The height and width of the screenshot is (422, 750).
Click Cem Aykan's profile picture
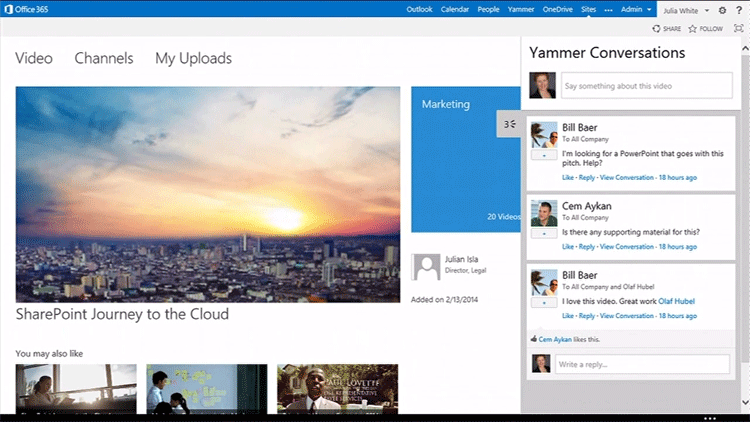[x=543, y=212]
